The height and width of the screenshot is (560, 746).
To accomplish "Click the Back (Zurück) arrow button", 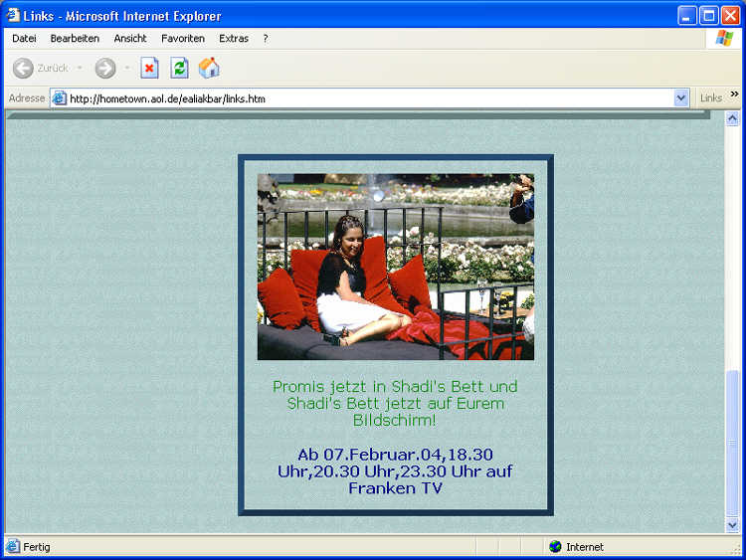I will tap(23, 69).
